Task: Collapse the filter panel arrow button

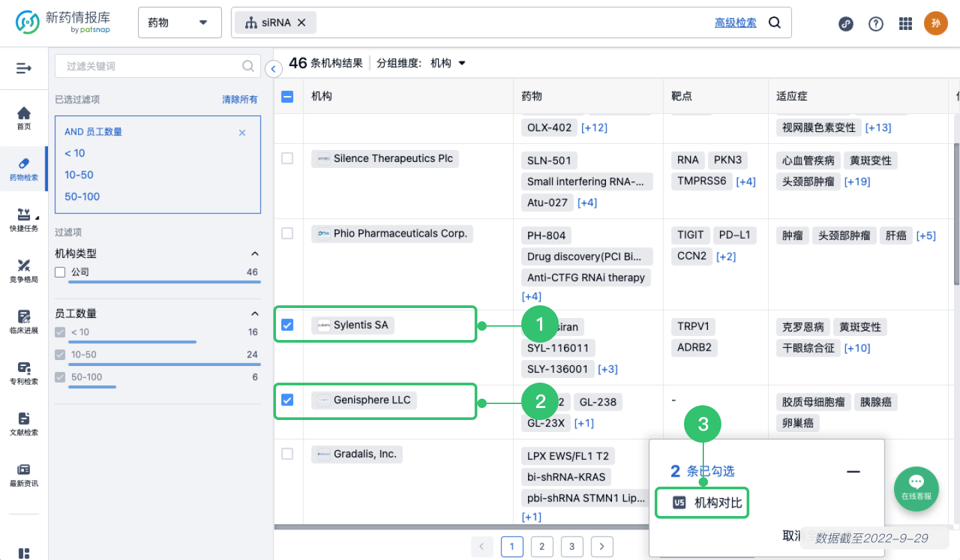Action: [x=273, y=68]
